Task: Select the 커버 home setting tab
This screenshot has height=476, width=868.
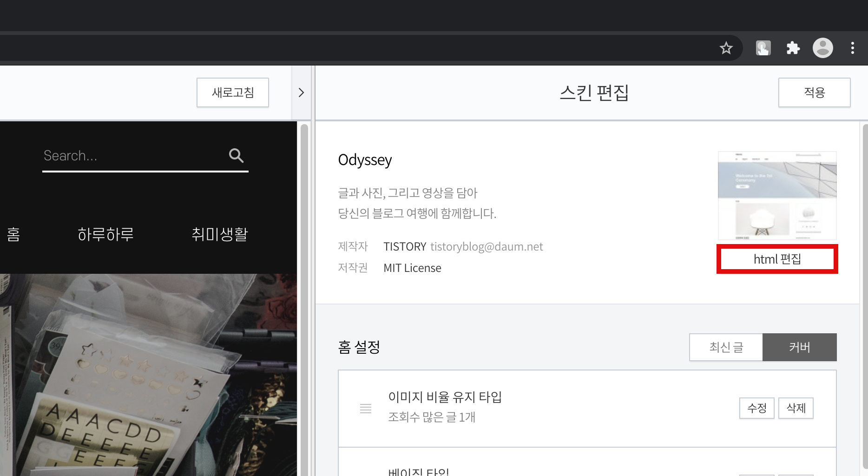Action: tap(800, 347)
